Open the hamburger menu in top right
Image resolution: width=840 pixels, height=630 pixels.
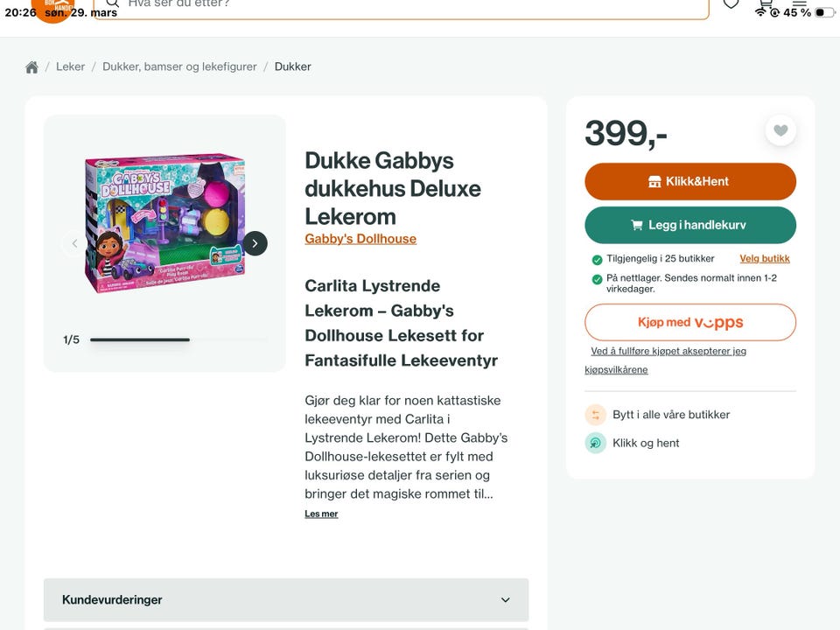798,3
